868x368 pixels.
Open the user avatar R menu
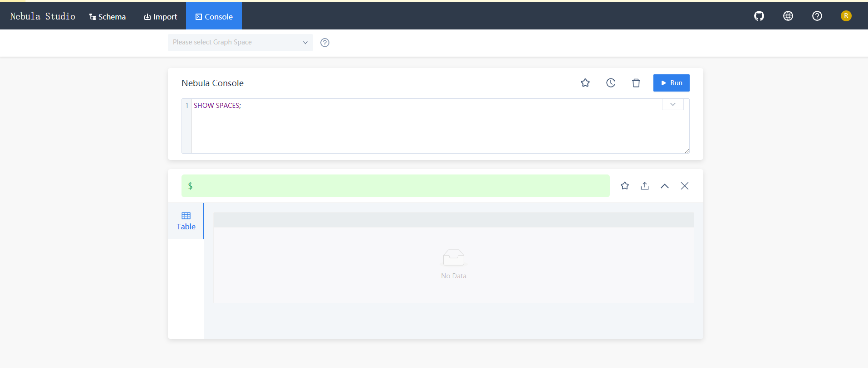pyautogui.click(x=846, y=16)
